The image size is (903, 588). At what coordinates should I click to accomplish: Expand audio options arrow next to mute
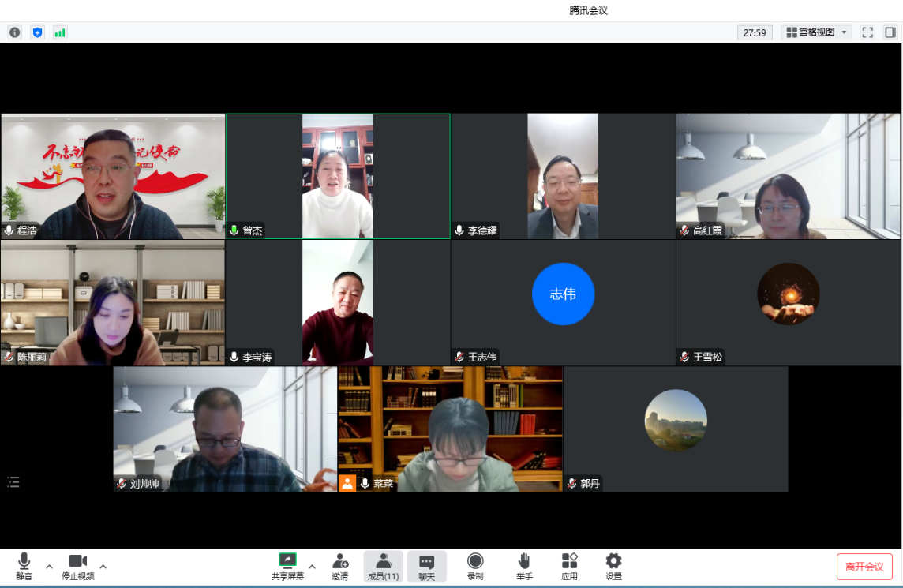tap(49, 567)
